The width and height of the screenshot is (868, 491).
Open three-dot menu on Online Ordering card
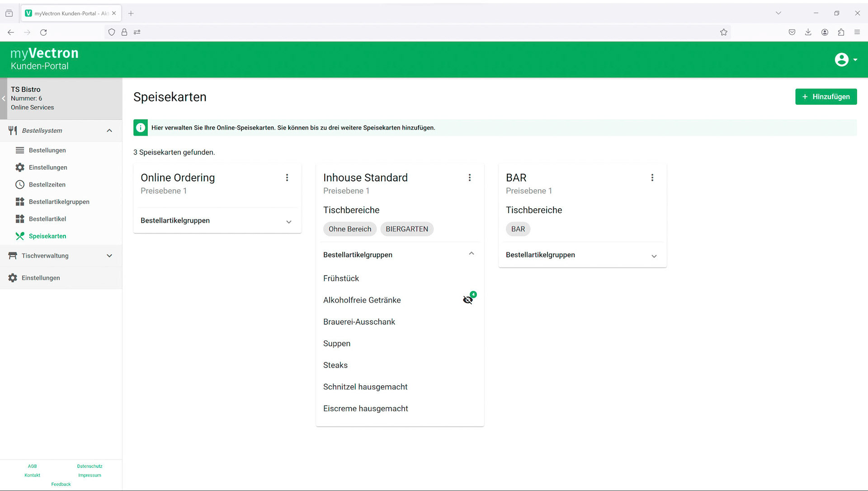(287, 178)
